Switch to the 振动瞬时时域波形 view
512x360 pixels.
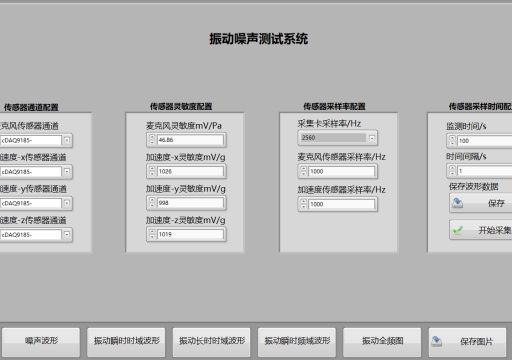pos(126,342)
